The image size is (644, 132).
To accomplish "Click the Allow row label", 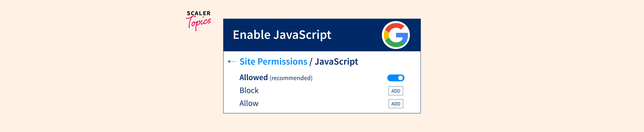I will 249,103.
